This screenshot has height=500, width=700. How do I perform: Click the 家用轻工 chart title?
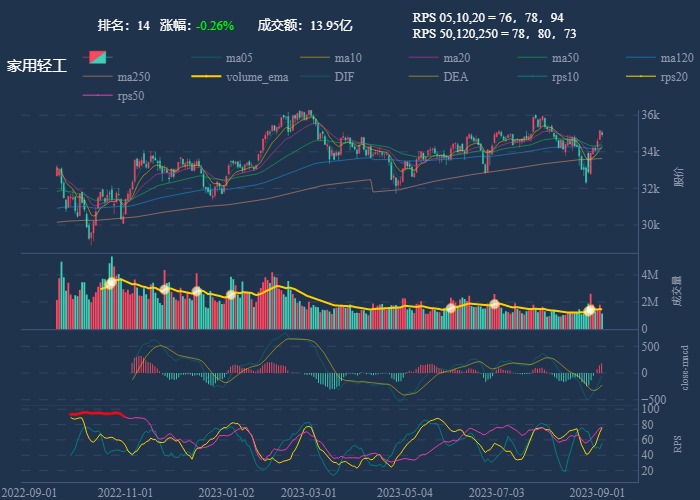(x=37, y=66)
